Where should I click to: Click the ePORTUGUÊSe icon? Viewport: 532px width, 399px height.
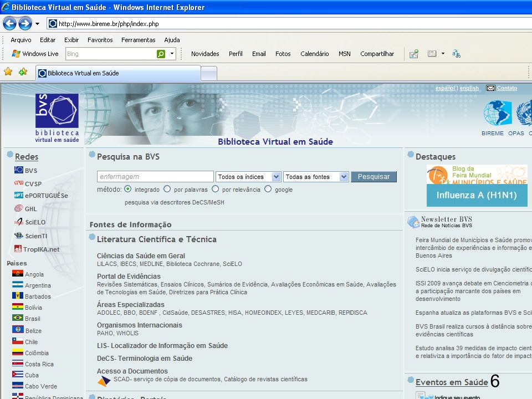(19, 195)
